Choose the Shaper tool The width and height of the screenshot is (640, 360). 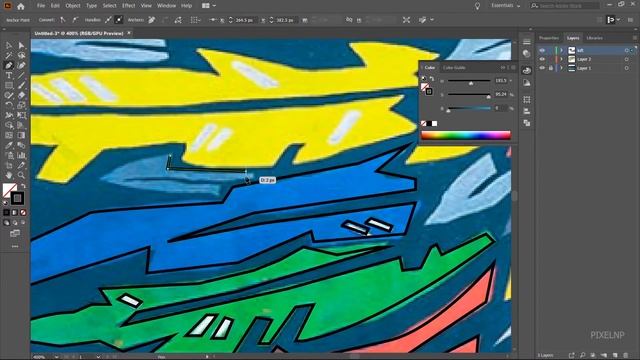(x=9, y=95)
